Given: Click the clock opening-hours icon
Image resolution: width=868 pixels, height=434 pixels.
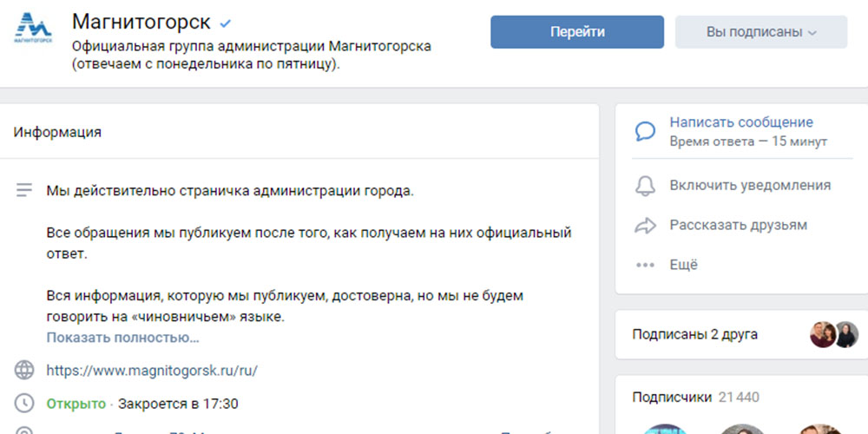Looking at the screenshot, I should click(x=23, y=404).
